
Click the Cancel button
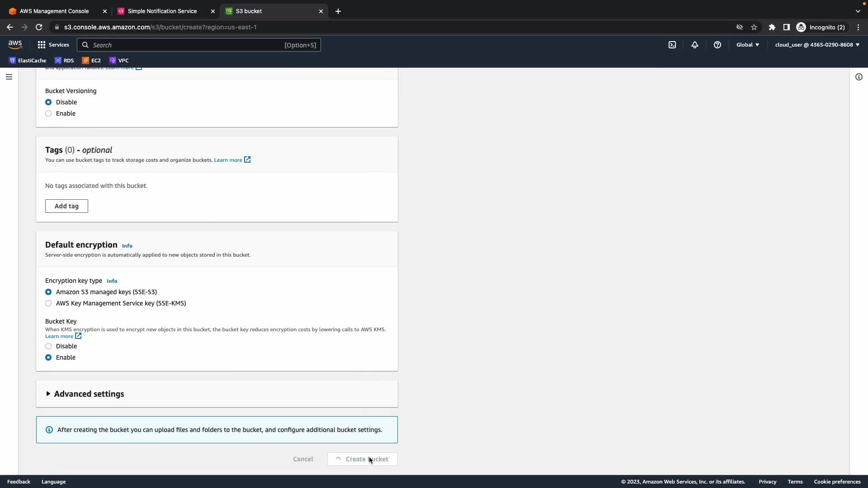[303, 459]
